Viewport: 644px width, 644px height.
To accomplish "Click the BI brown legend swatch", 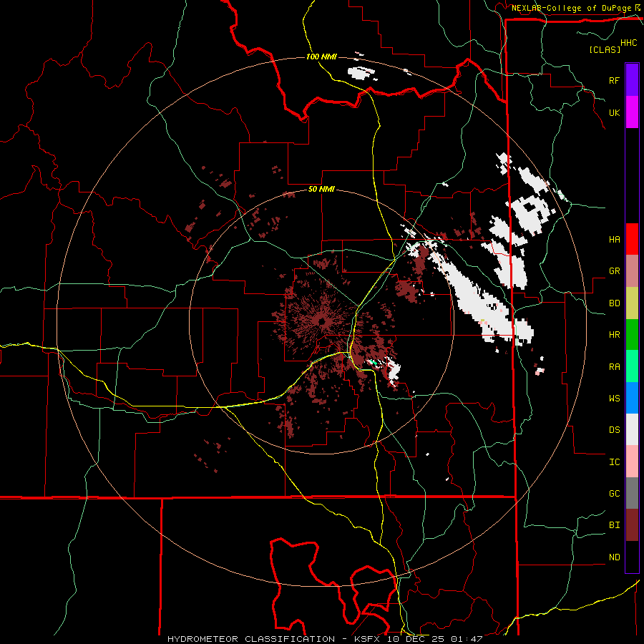I will (x=632, y=525).
